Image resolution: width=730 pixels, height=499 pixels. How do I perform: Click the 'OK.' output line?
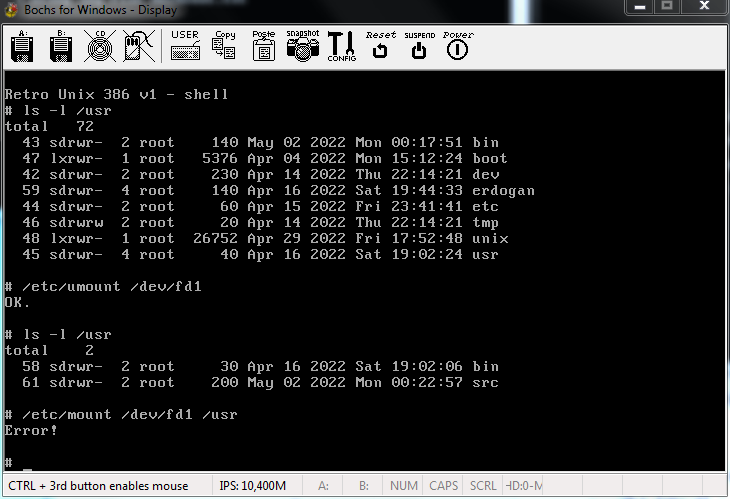pyautogui.click(x=17, y=303)
